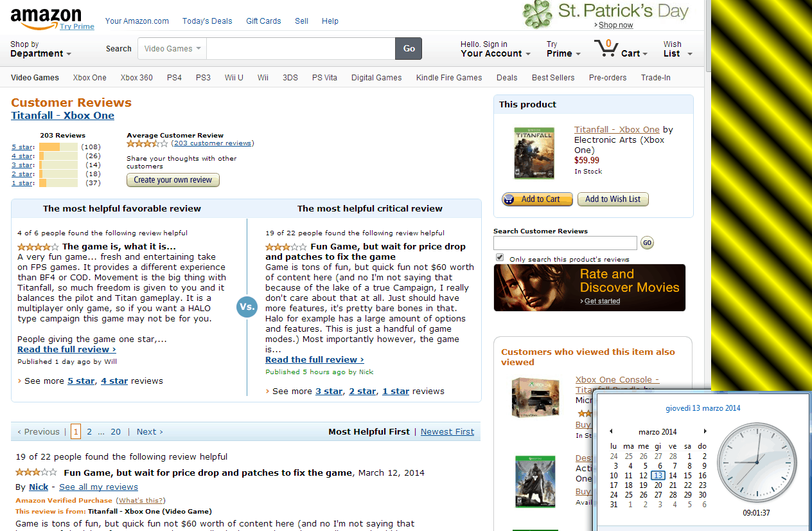Click the analog clock face
Image resolution: width=812 pixels, height=531 pixels.
click(x=756, y=462)
